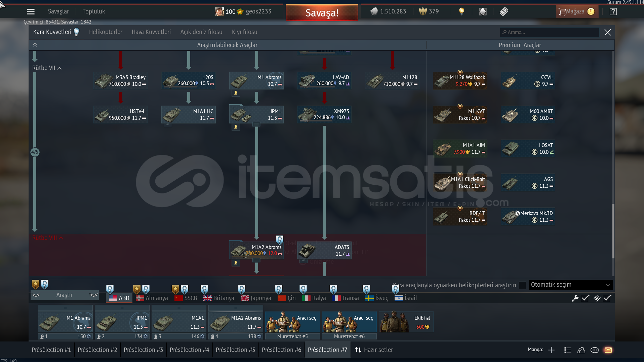
Task: Select the XM975 vehicle card
Action: click(324, 114)
